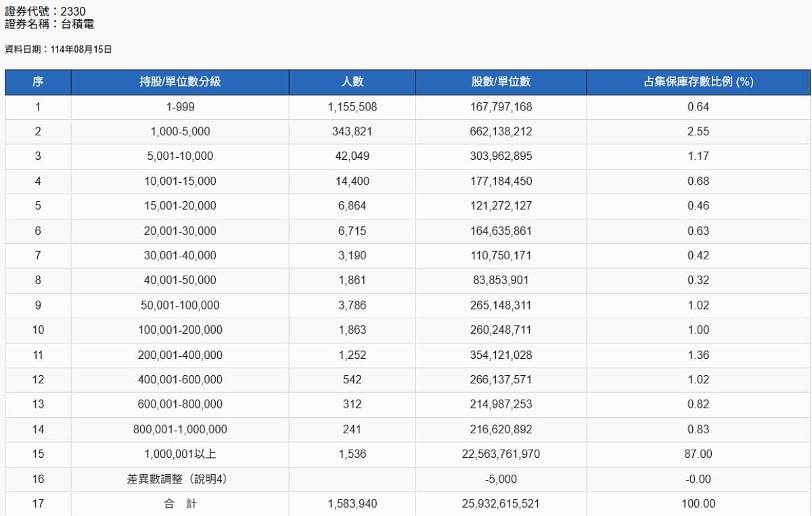Select the 400,001-600,000 range cell

pyautogui.click(x=180, y=379)
